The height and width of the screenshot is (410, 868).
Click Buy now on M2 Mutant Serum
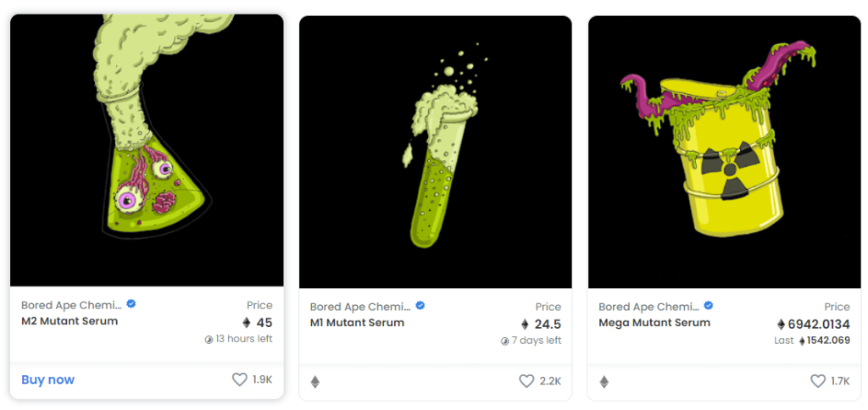[x=47, y=380]
